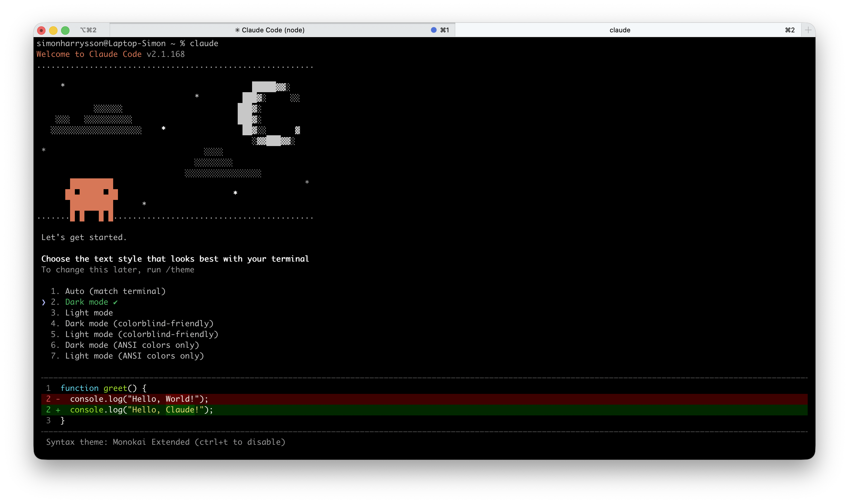Viewport: 849px width, 504px height.
Task: Select the Auto (match terminal) option
Action: coord(108,291)
